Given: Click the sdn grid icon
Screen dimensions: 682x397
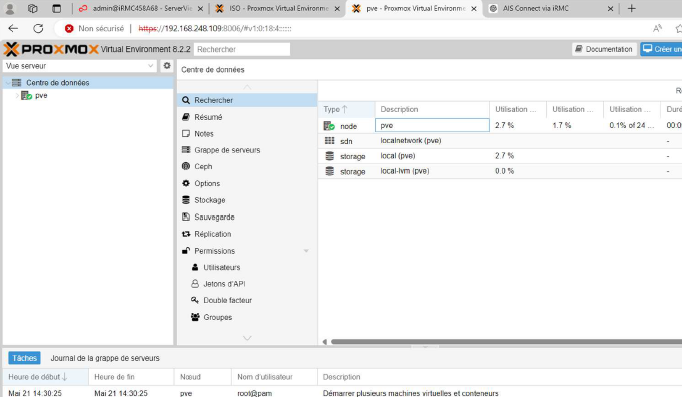Looking at the screenshot, I should [329, 140].
